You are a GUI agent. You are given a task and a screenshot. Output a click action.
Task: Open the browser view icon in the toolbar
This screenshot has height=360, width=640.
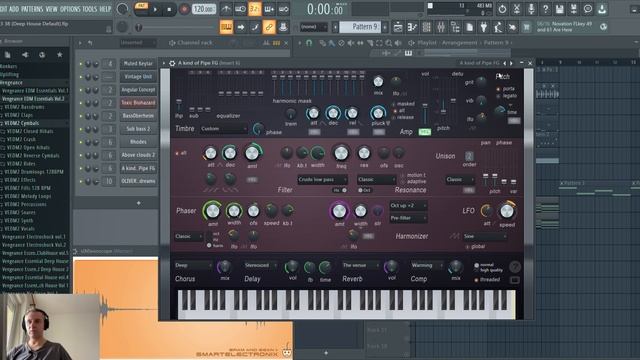coord(455,27)
